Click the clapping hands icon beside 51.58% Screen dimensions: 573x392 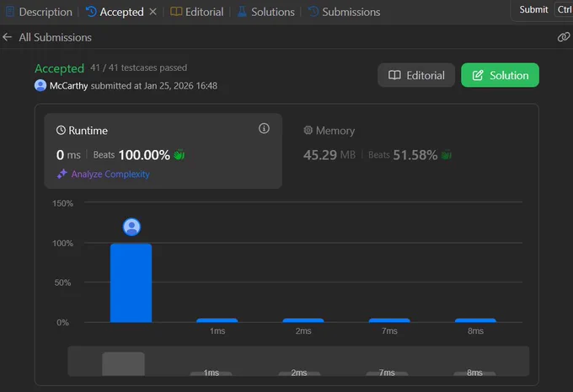point(447,155)
